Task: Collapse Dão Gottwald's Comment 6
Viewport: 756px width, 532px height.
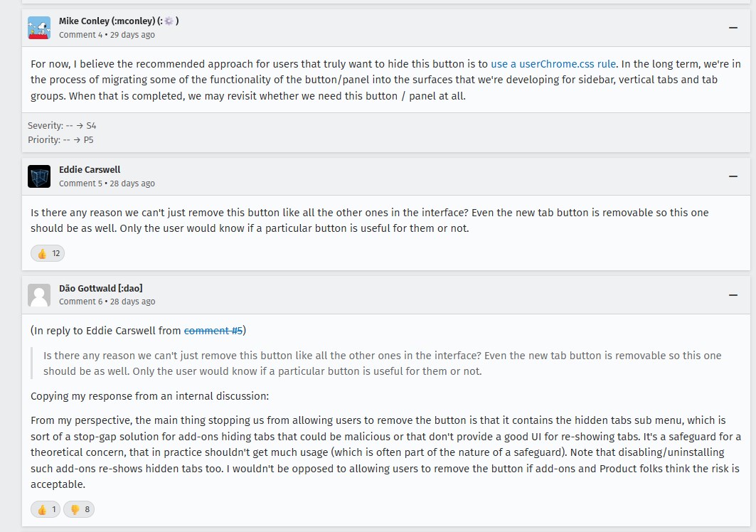Action: coord(733,295)
